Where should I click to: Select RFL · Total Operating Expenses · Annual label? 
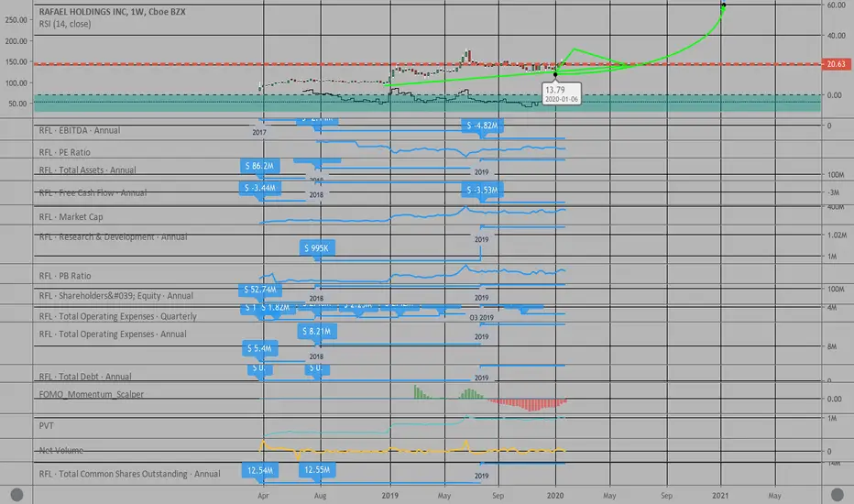coord(113,334)
